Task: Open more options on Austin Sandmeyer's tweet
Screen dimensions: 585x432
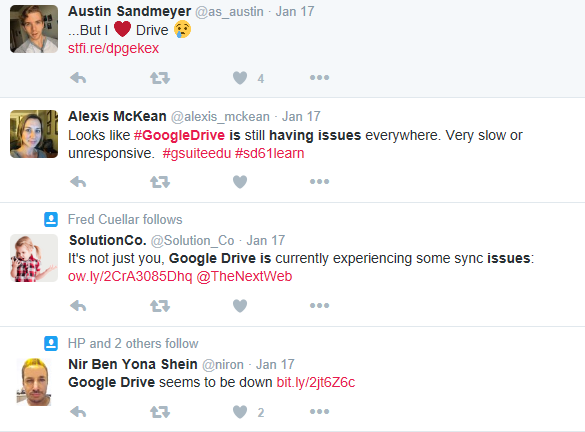Action: pos(319,78)
